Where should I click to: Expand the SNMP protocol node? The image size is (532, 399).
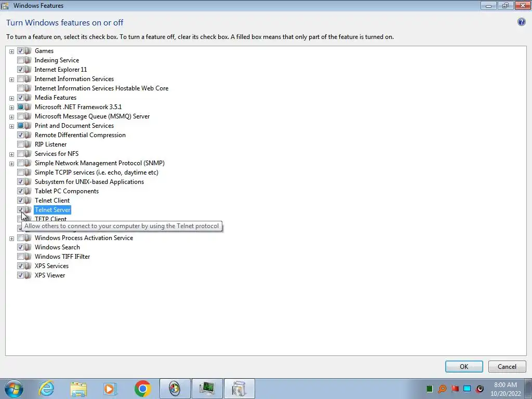click(11, 164)
